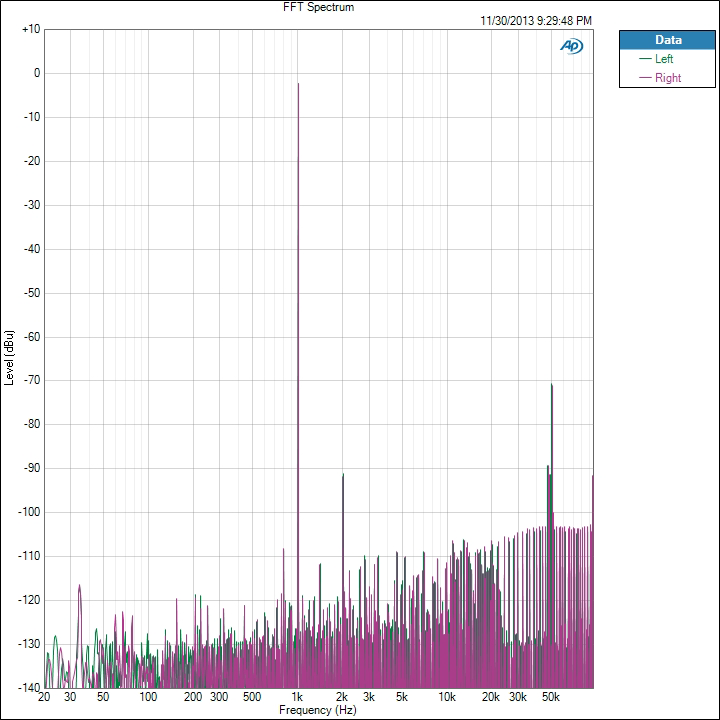Image resolution: width=720 pixels, height=720 pixels.
Task: Click the -140 tick label on level axis
Action: [28, 688]
